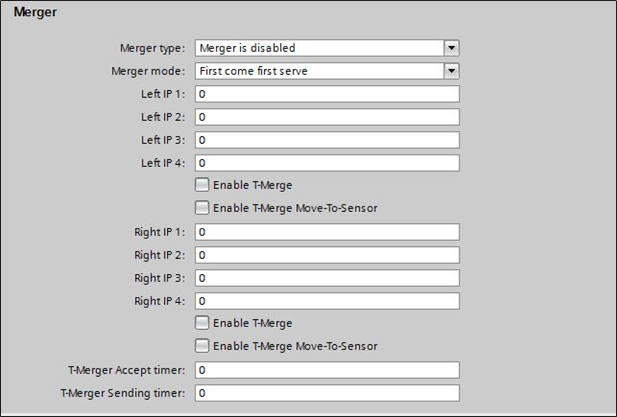Open the Merger type dropdown arrow
This screenshot has width=617, height=417.
point(451,47)
